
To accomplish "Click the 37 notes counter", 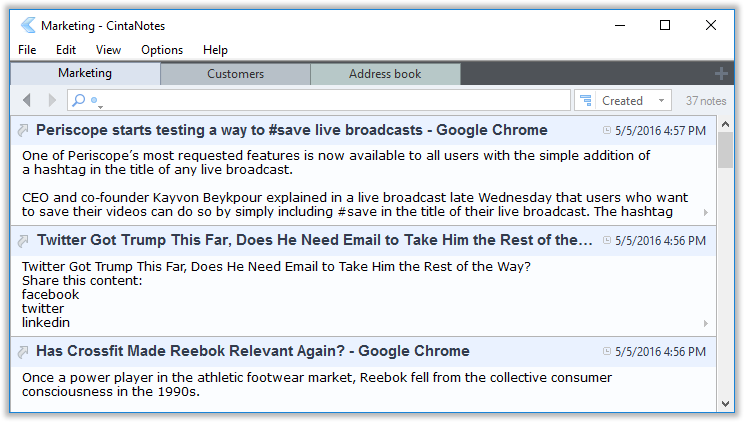I will [706, 101].
